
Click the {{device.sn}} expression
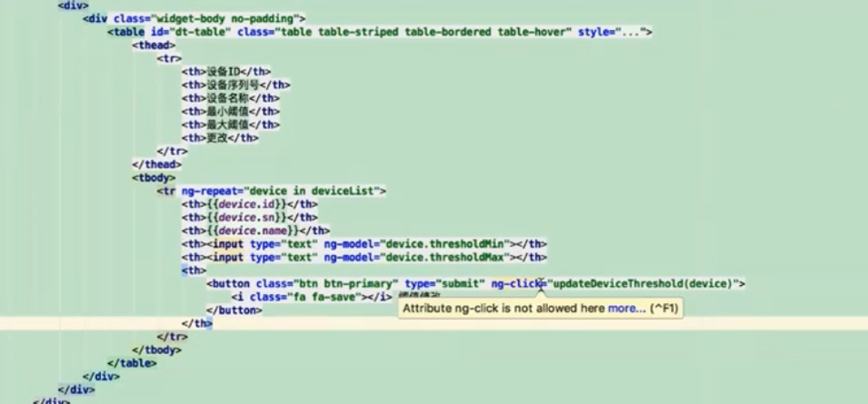tap(245, 218)
